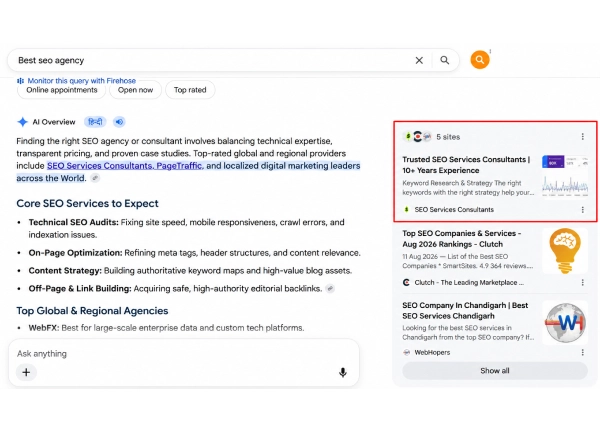Click the 'WebFX:' bullet text

44,328
